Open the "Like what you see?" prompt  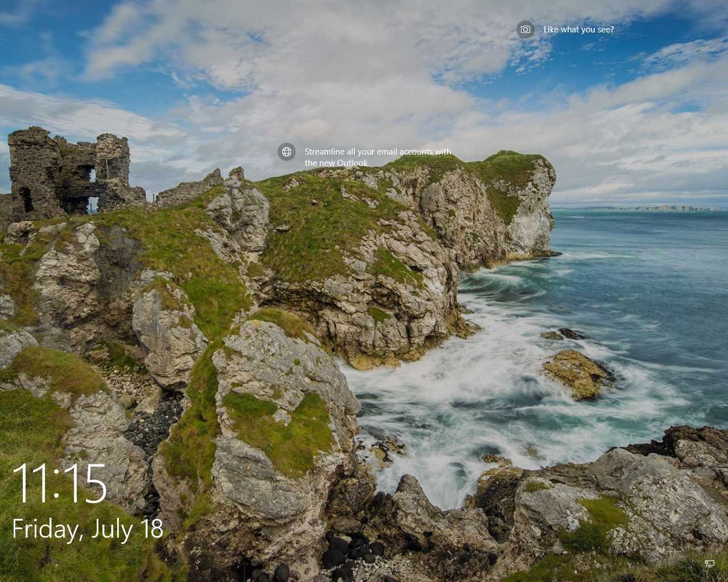(578, 30)
